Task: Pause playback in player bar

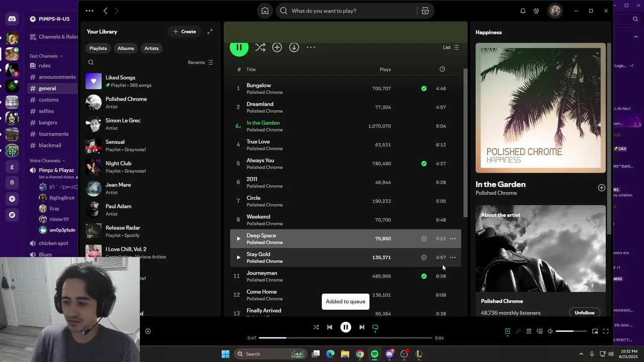Action: (346, 327)
